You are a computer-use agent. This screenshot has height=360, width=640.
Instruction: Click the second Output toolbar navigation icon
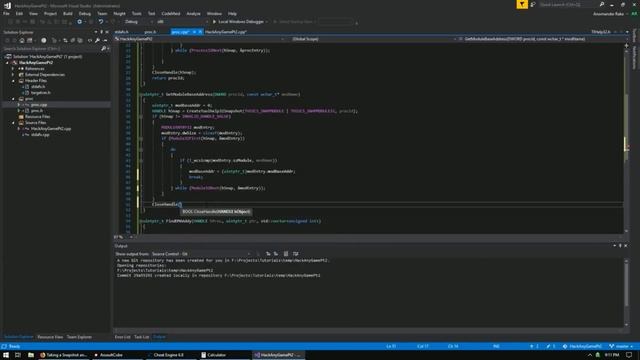tap(276, 254)
